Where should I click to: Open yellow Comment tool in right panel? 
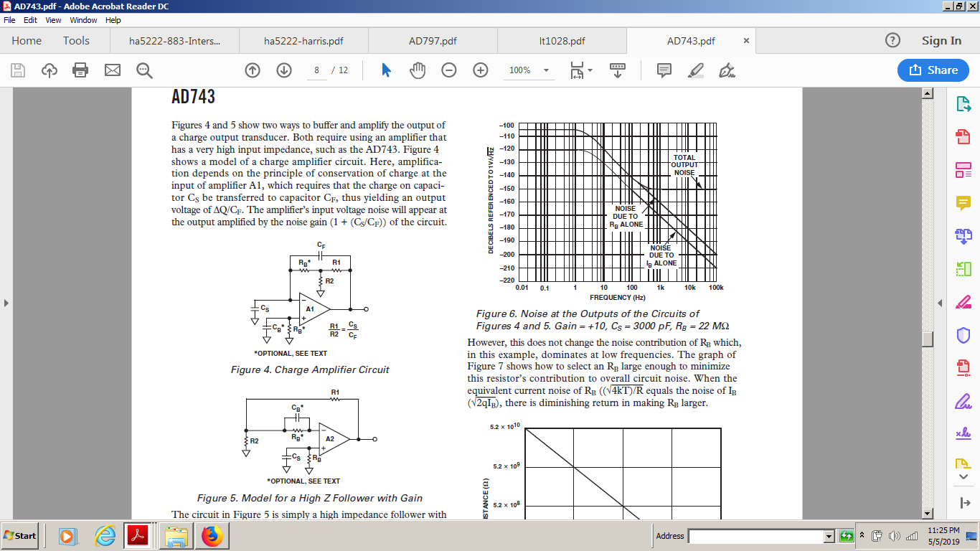[963, 203]
